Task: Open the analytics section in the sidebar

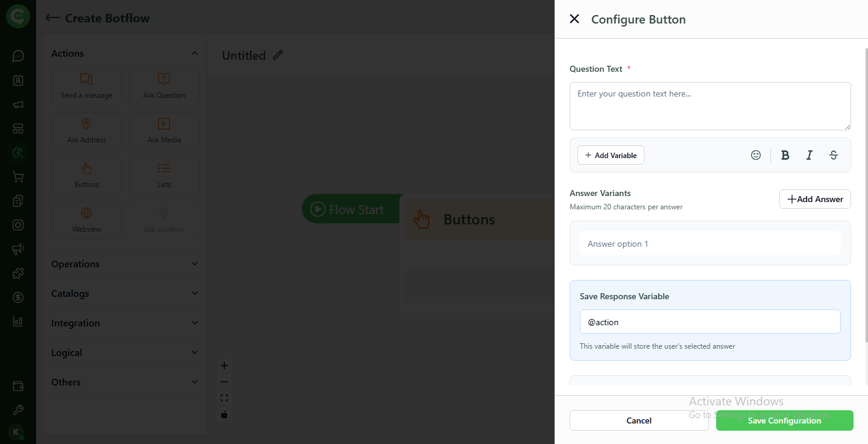Action: pos(17,322)
